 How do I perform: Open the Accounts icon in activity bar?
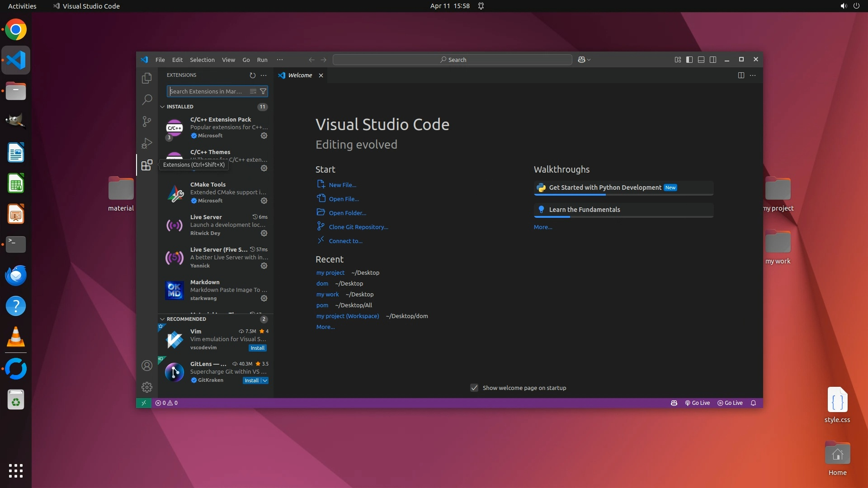(x=146, y=366)
